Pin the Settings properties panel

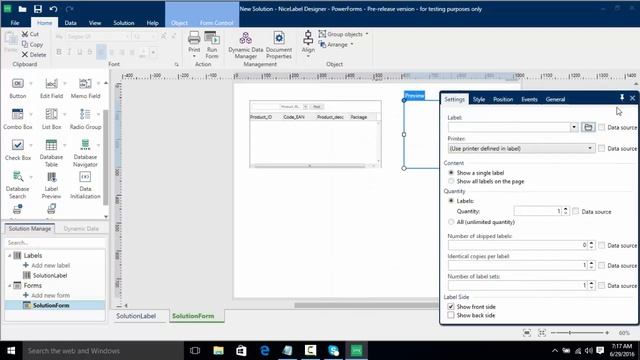622,98
